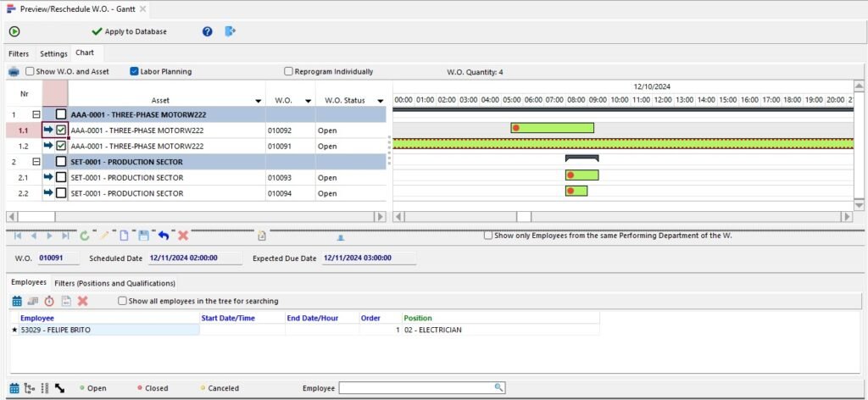Collapse group 2 SET-0001 PRODUCTION SECTOR

36,162
